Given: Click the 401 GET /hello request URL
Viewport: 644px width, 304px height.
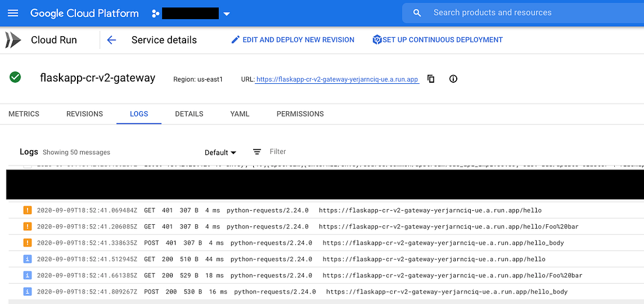Looking at the screenshot, I should pyautogui.click(x=430, y=210).
